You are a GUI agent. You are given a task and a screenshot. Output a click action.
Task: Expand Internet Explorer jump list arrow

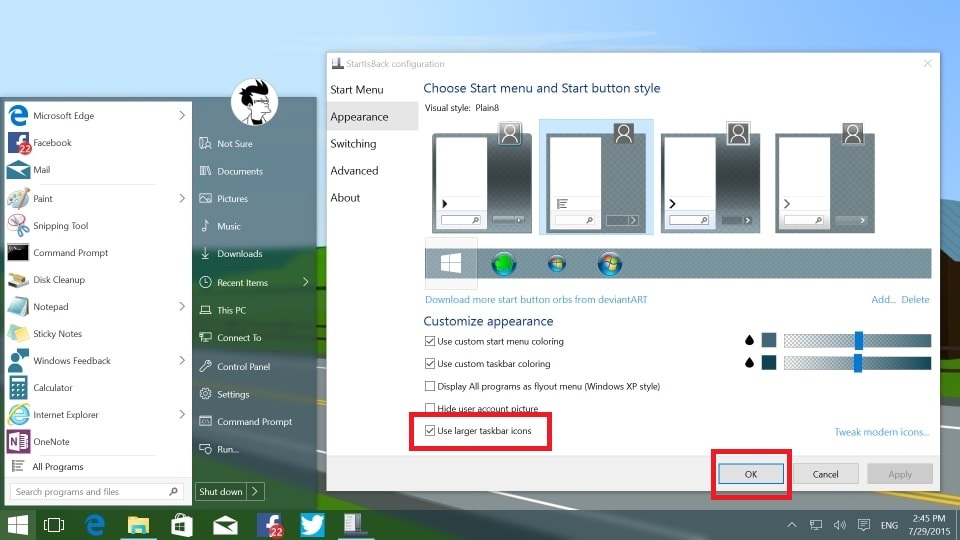point(182,414)
